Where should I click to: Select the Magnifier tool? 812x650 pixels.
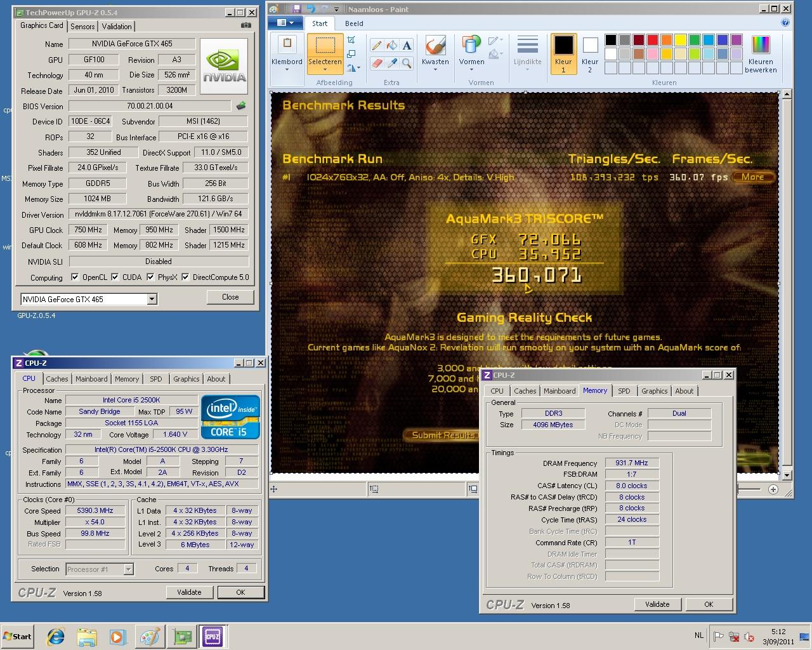tap(407, 63)
